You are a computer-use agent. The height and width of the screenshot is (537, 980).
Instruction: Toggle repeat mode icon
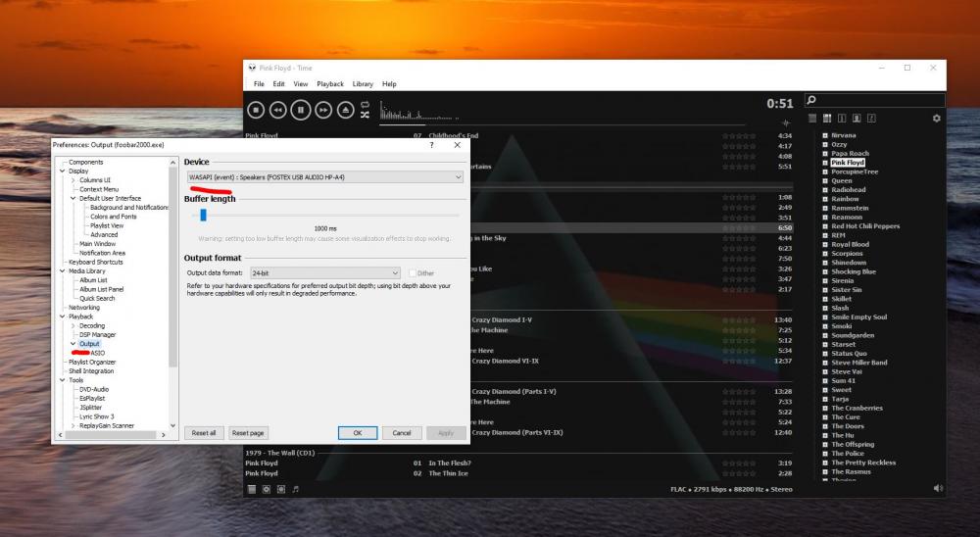click(365, 105)
